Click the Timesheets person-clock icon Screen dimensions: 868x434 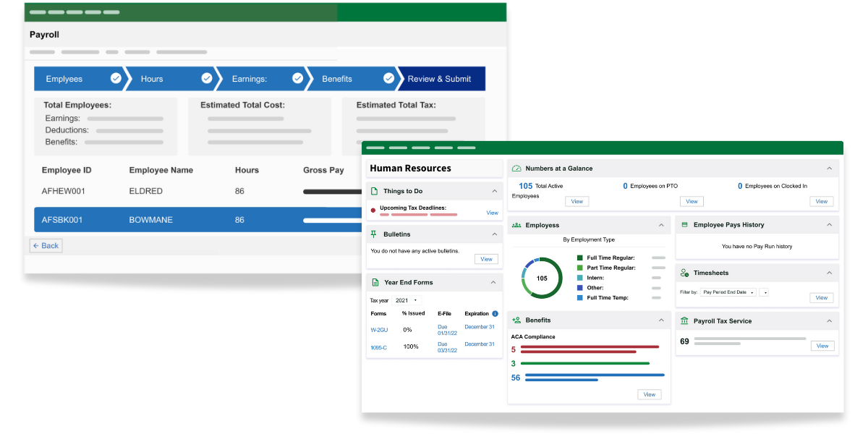coord(684,273)
